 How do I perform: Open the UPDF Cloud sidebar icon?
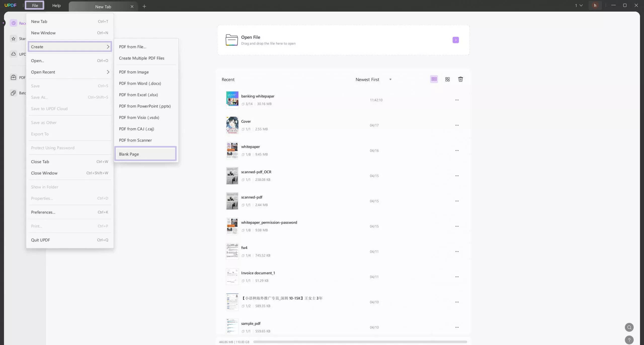[x=14, y=54]
